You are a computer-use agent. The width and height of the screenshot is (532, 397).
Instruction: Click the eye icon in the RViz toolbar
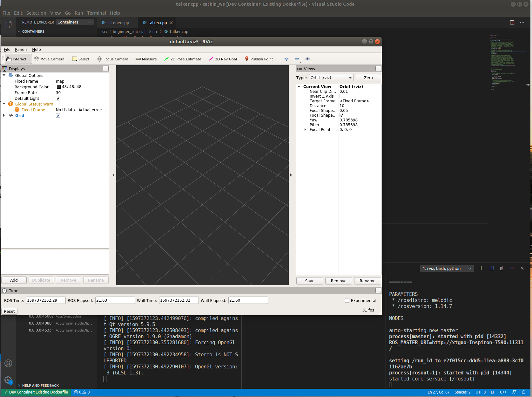(307, 59)
